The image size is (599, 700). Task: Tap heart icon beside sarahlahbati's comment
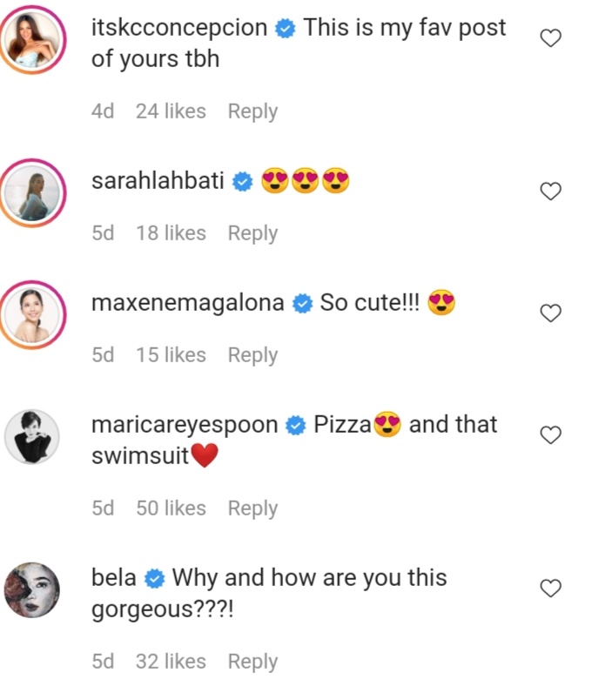[x=550, y=191]
